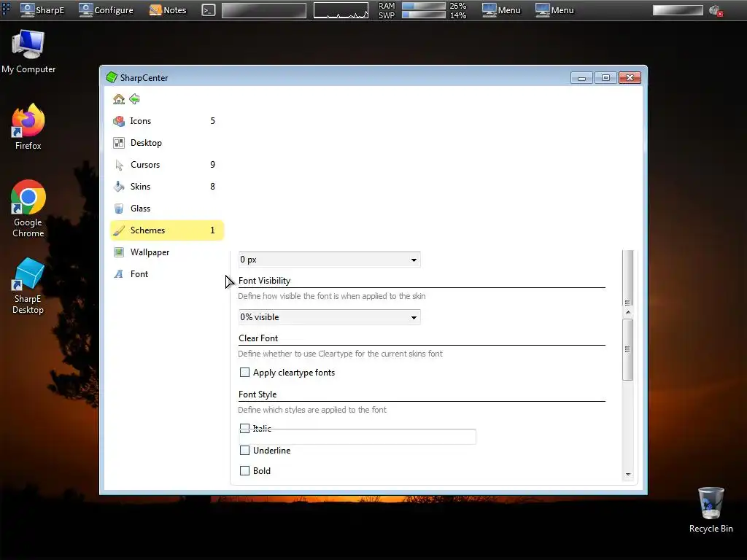Select Font in the sidebar list
This screenshot has height=560, width=747.
(166, 274)
